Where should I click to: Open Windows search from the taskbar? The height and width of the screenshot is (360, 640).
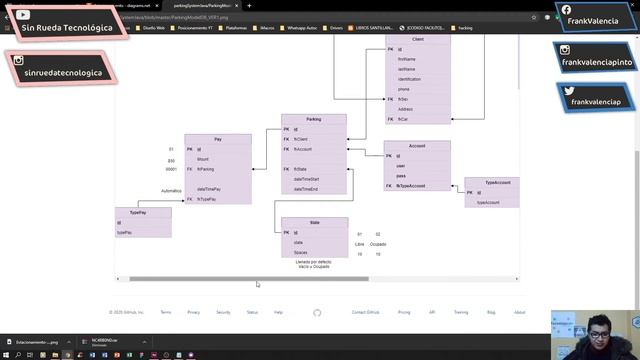click(18, 355)
